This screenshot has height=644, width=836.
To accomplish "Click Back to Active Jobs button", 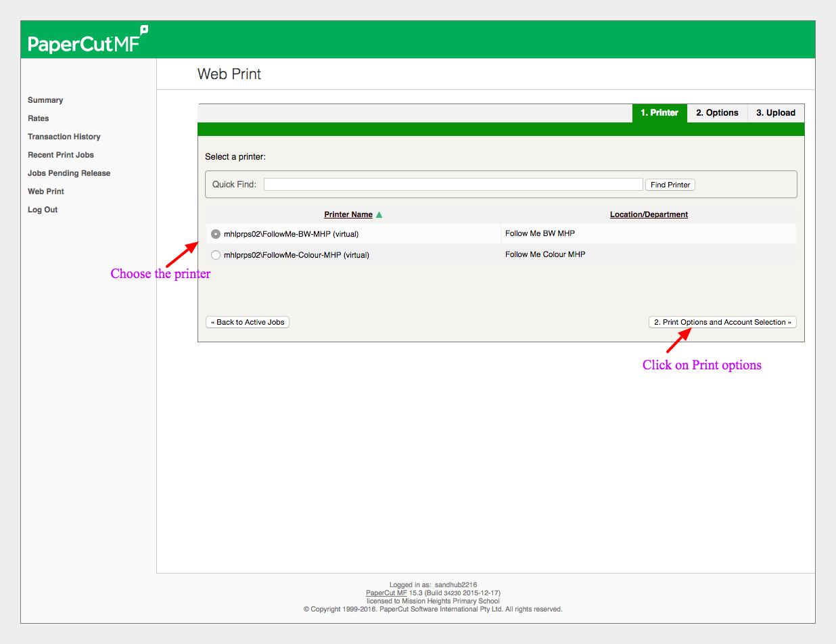I will [248, 322].
